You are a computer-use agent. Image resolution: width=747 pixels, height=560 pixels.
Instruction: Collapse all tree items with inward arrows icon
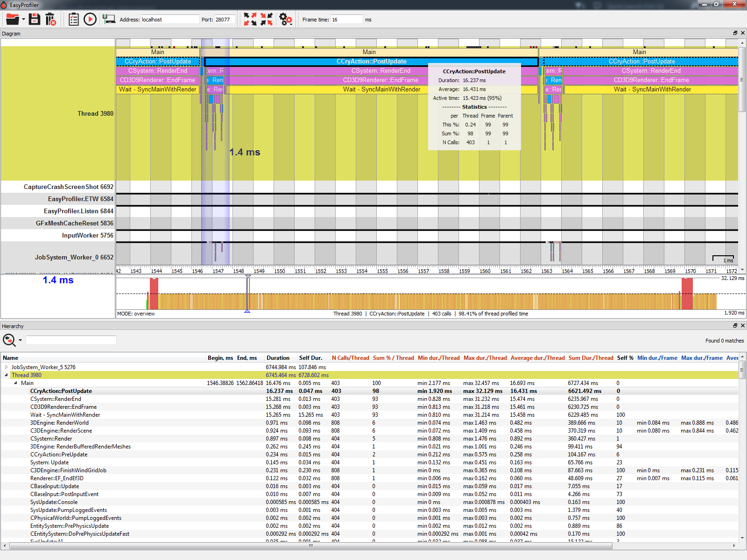pyautogui.click(x=267, y=19)
